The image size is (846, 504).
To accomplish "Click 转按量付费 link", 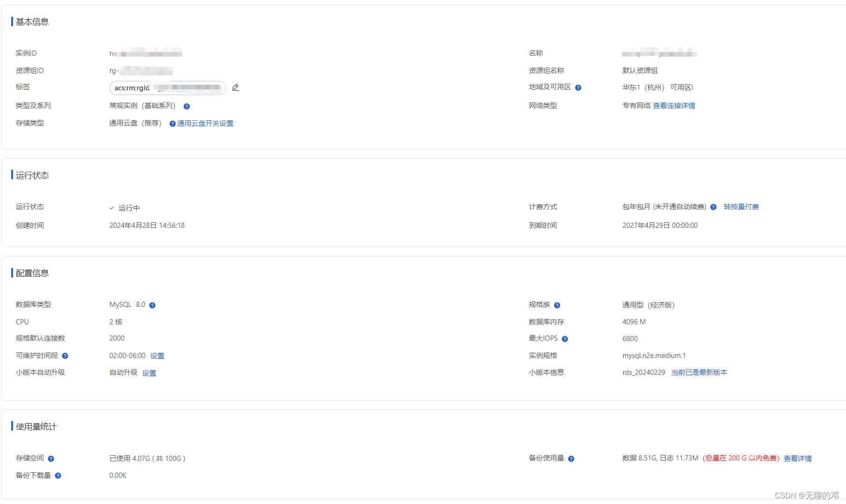I will pyautogui.click(x=741, y=207).
